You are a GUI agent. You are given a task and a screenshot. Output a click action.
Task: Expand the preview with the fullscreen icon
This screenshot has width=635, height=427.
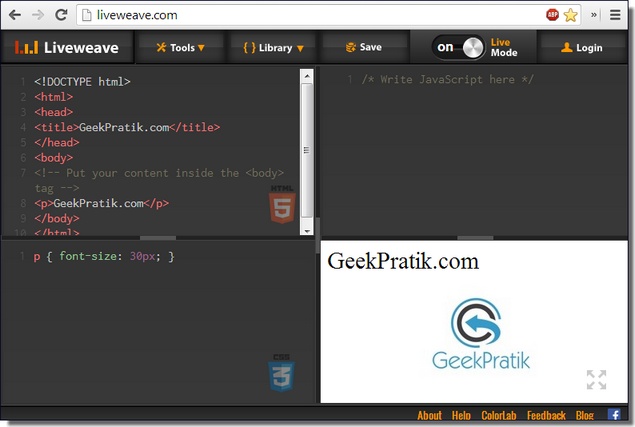tap(597, 380)
